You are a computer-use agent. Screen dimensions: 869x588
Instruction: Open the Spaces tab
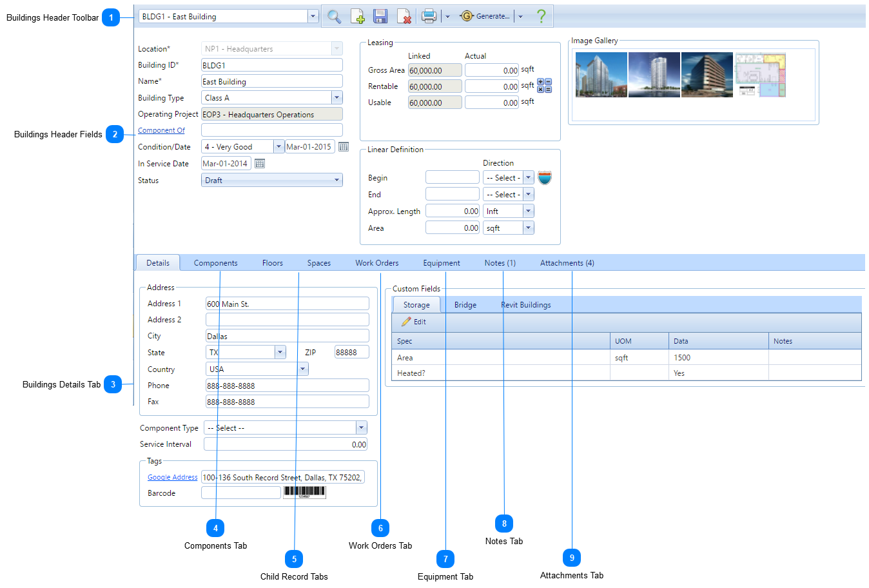click(x=319, y=263)
